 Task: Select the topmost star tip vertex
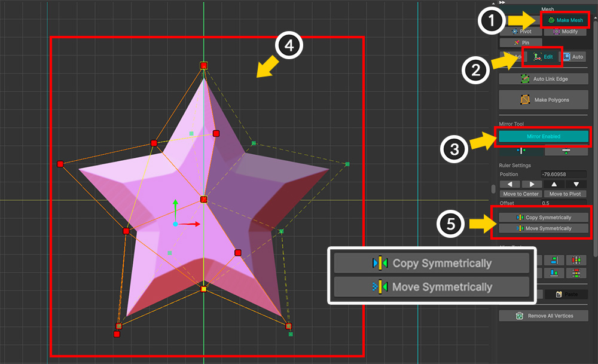click(204, 66)
